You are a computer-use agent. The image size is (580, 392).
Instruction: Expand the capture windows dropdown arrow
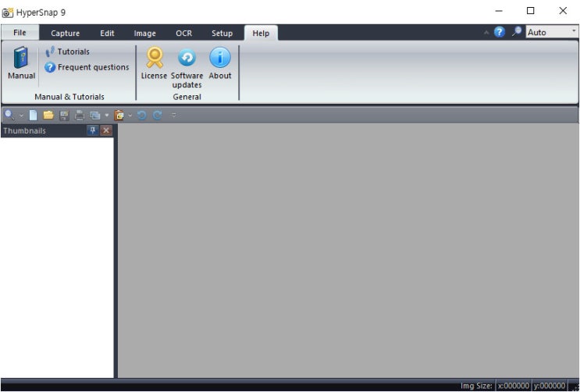point(106,116)
